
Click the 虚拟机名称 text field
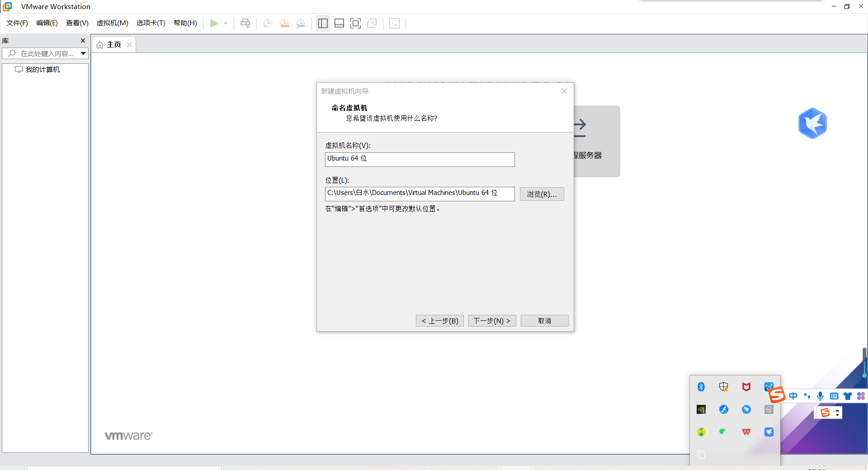coord(420,159)
